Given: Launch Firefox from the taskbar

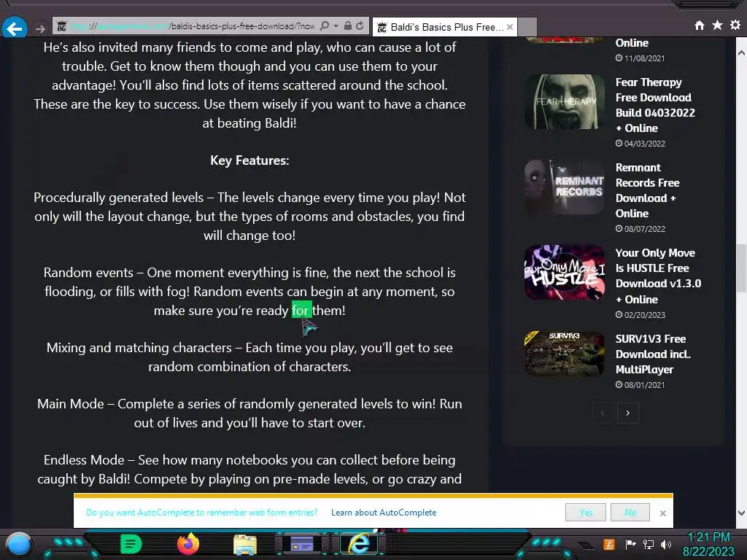Looking at the screenshot, I should coord(188,544).
